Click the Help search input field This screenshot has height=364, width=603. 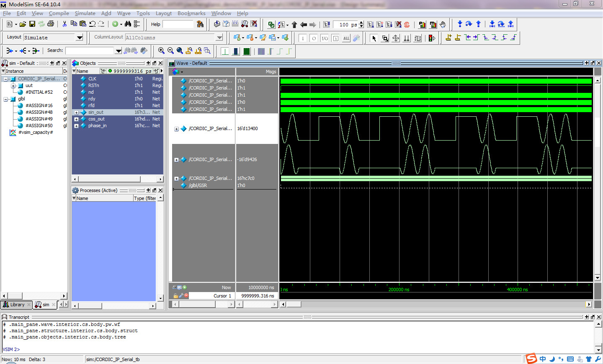178,24
